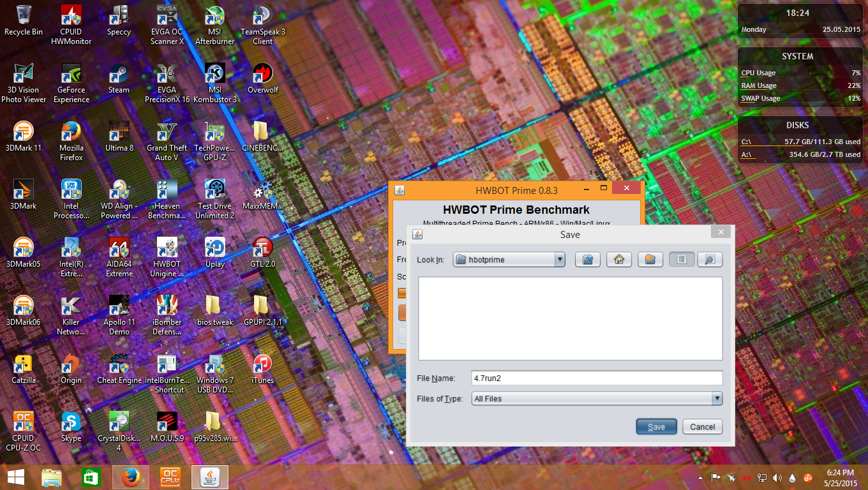Select the Heaven Benchmark icon
This screenshot has width=868, height=490.
pos(167,199)
